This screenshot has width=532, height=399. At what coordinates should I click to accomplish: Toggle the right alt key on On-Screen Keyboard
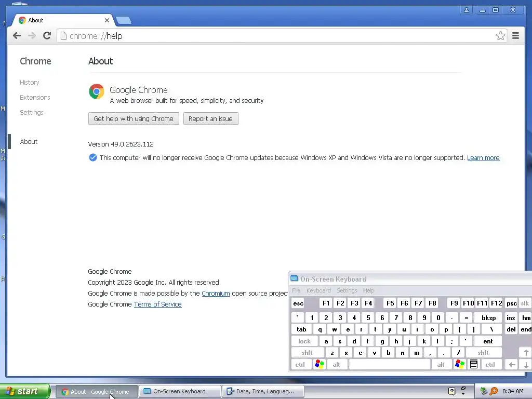tap(441, 365)
